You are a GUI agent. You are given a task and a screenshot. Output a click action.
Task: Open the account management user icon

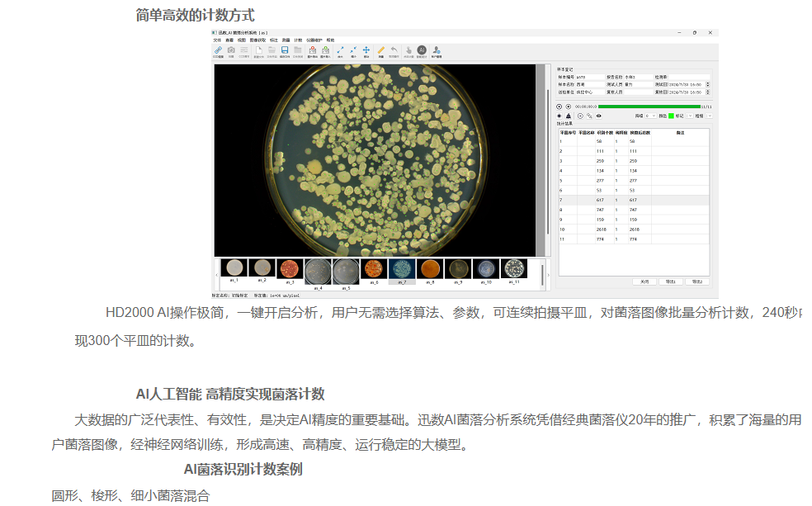point(437,50)
